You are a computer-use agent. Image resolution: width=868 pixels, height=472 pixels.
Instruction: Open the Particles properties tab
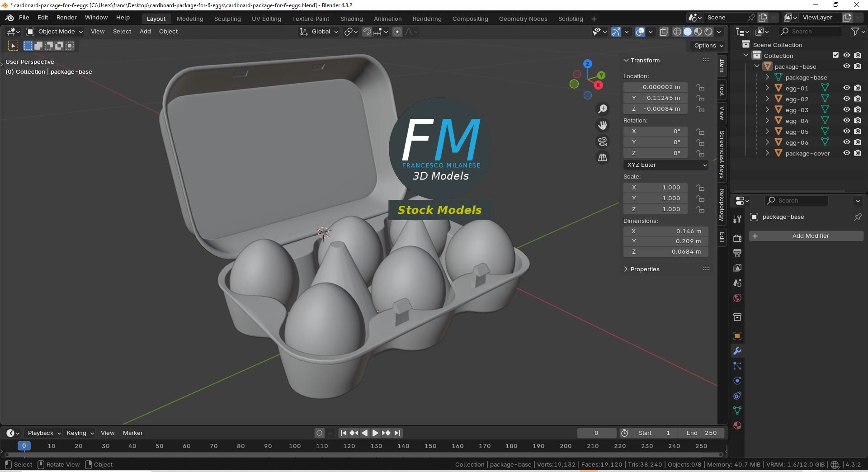pyautogui.click(x=737, y=366)
